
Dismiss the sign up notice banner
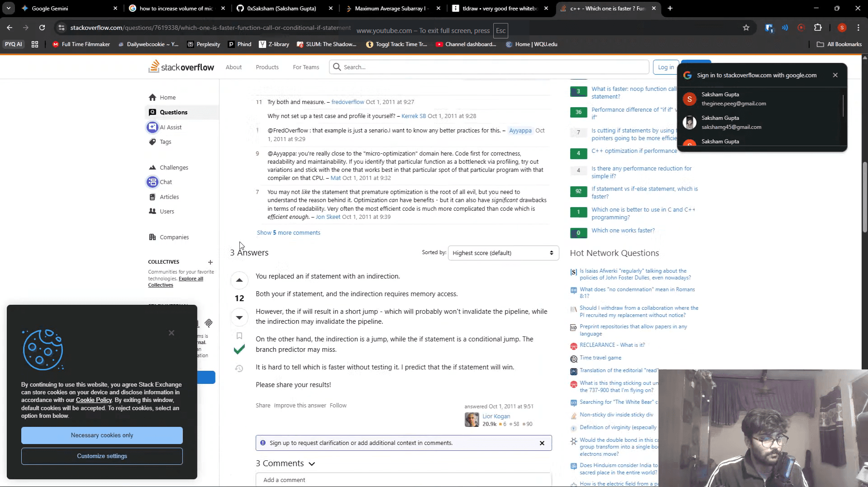point(542,443)
